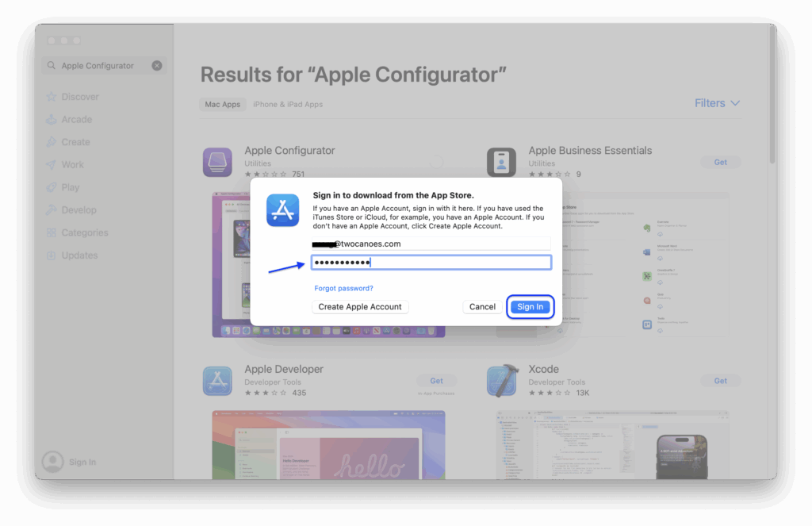Viewport: 812px width, 526px height.
Task: Open the Apple Business Essentials title
Action: click(x=590, y=150)
